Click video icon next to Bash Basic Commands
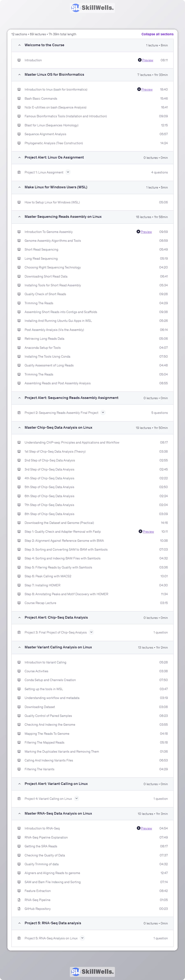The image size is (185, 980). click(19, 98)
